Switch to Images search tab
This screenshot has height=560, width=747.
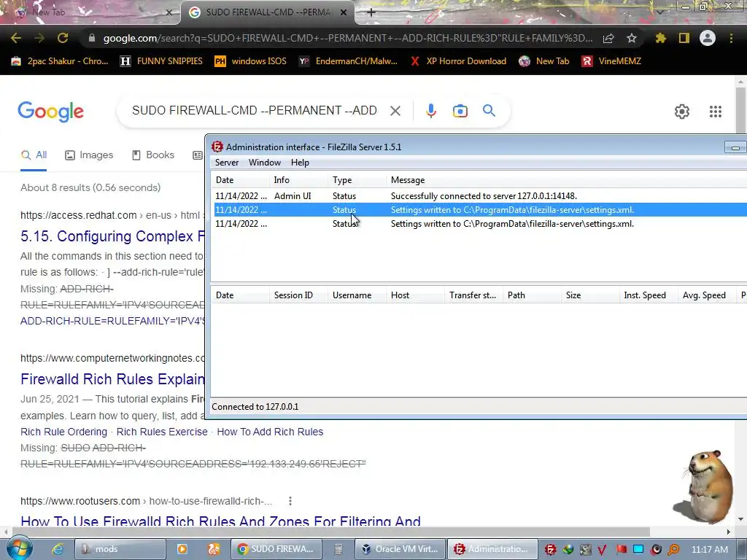pyautogui.click(x=89, y=155)
